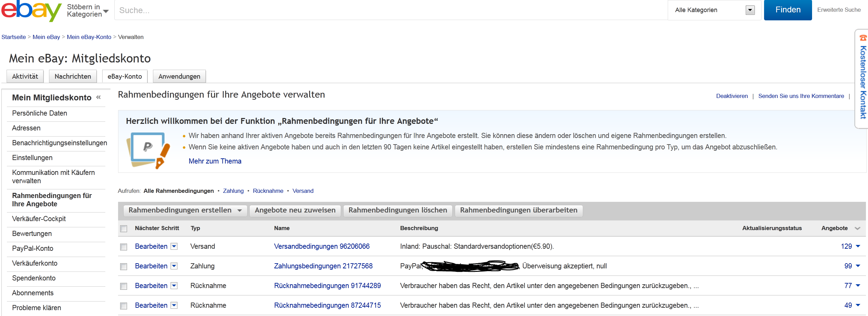
Task: Open Persönliche Daten in sidebar
Action: pyautogui.click(x=39, y=113)
